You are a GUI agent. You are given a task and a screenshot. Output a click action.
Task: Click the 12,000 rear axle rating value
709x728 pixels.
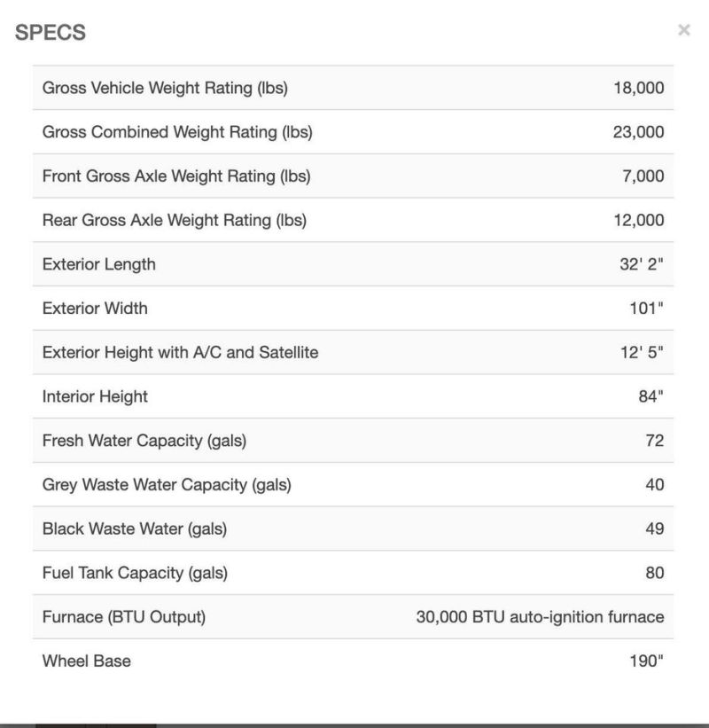pyautogui.click(x=638, y=220)
